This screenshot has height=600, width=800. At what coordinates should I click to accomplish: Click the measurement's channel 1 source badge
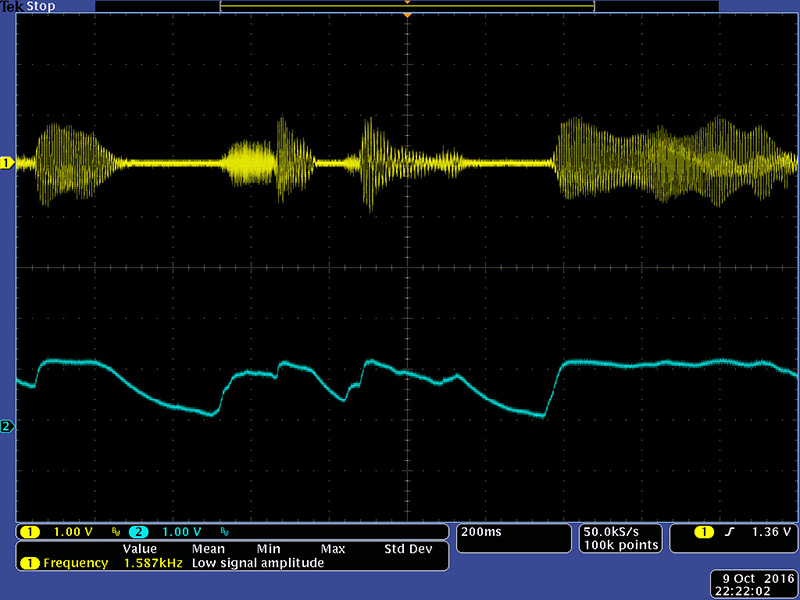point(30,563)
